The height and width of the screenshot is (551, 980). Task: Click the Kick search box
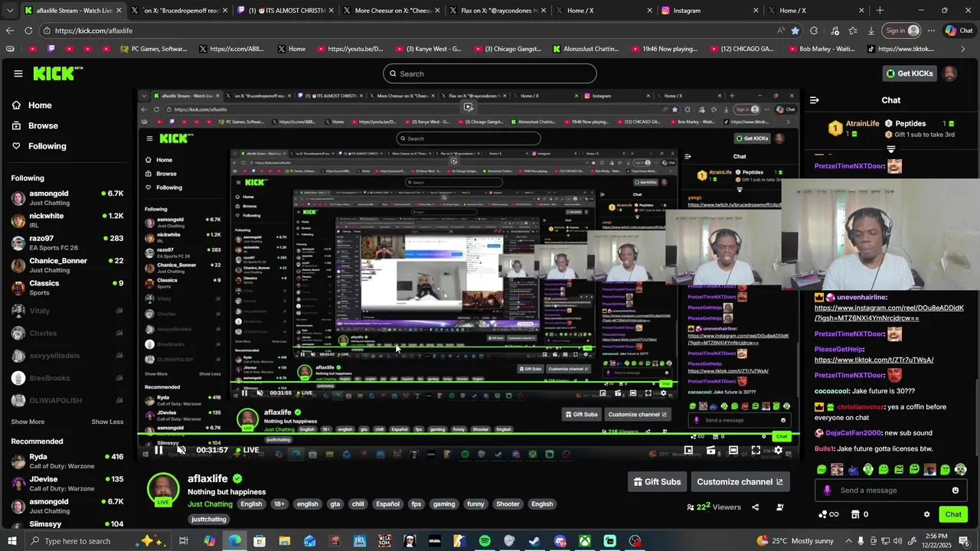coord(490,73)
